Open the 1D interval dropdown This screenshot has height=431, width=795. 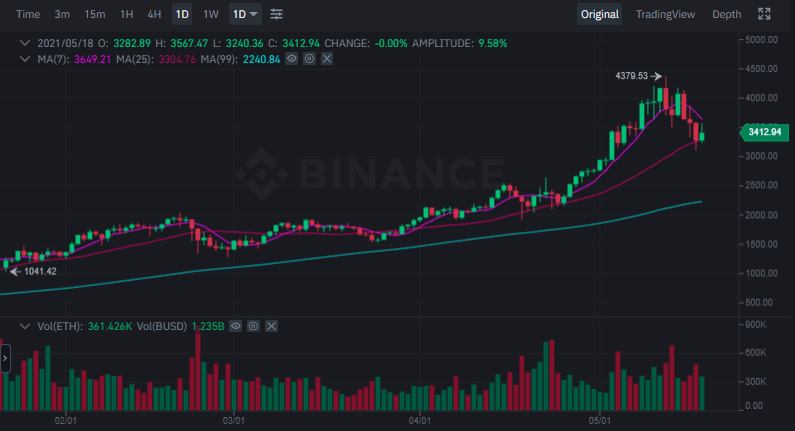(x=244, y=14)
